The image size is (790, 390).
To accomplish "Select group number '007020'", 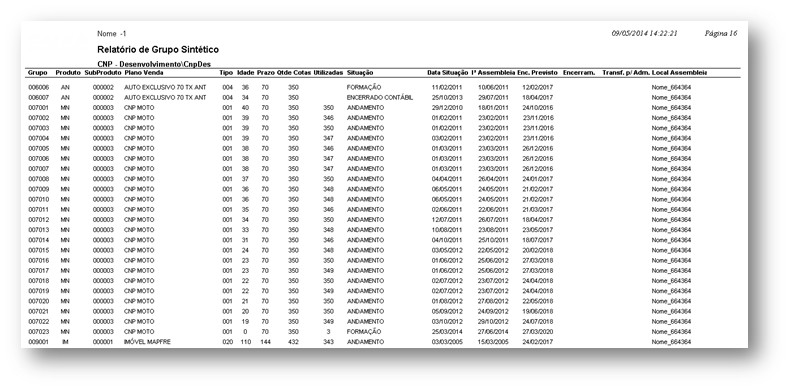I will click(38, 301).
